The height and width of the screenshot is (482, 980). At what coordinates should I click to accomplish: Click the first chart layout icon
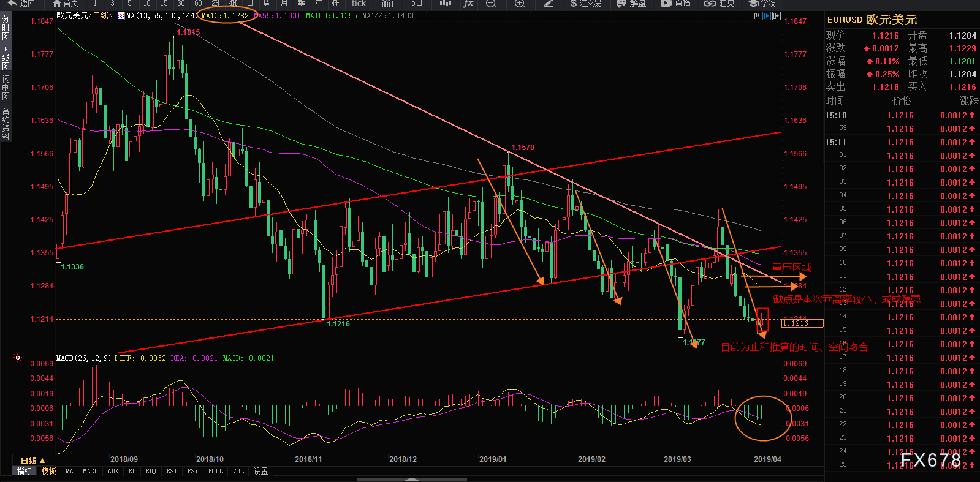[757, 16]
